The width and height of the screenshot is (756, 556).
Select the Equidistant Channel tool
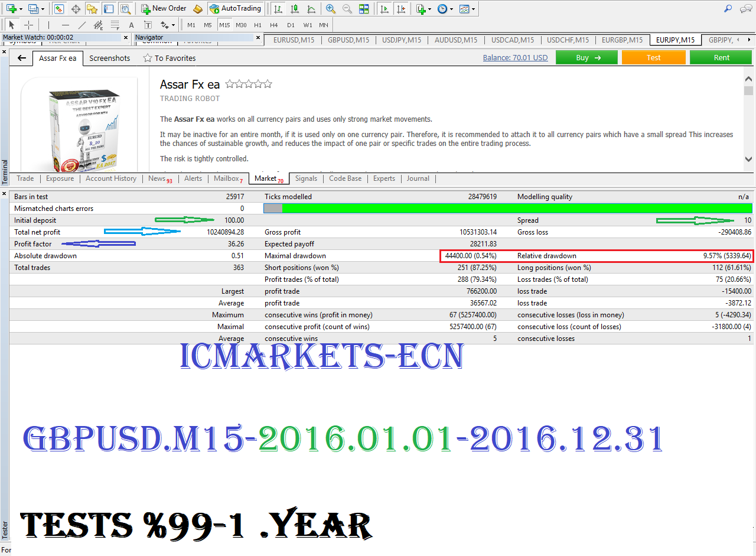tap(98, 25)
